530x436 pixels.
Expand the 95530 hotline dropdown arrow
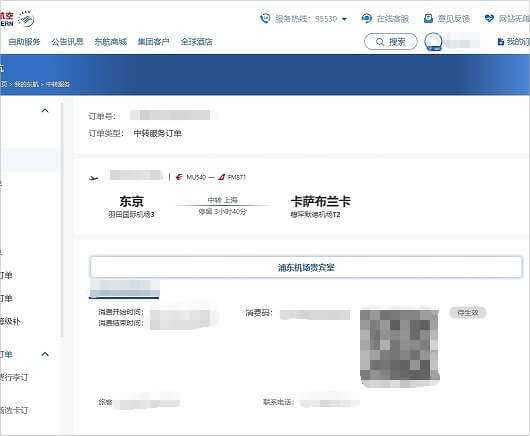coord(344,19)
